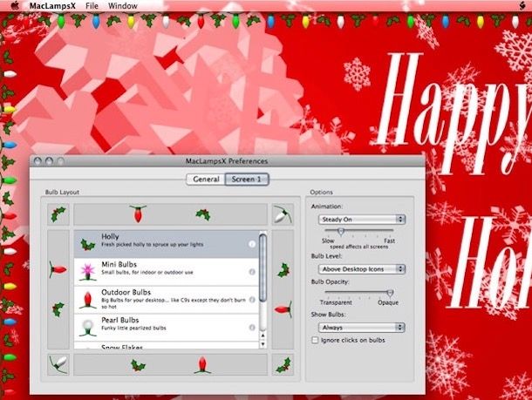Switch to the General tab
The image size is (532, 400).
pyautogui.click(x=206, y=179)
